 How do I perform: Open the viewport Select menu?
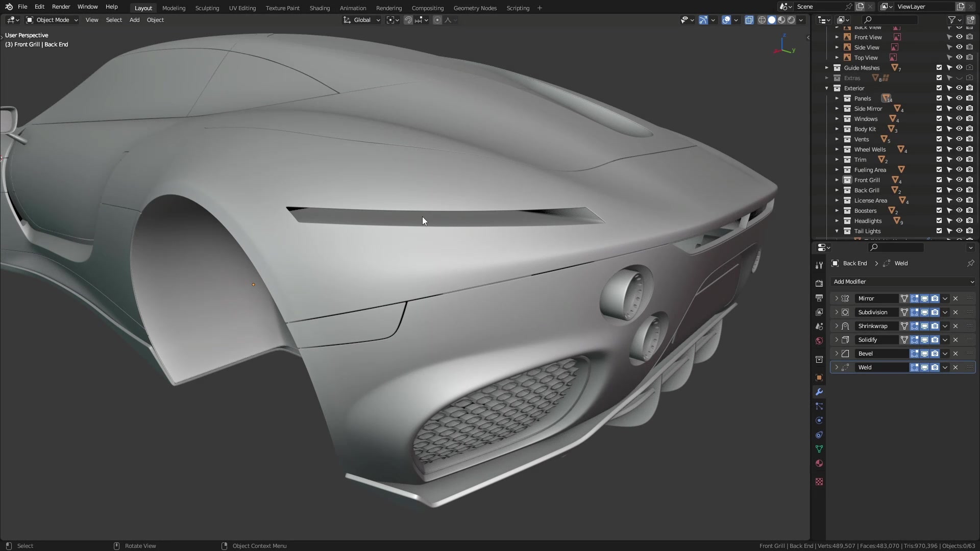[x=114, y=20]
